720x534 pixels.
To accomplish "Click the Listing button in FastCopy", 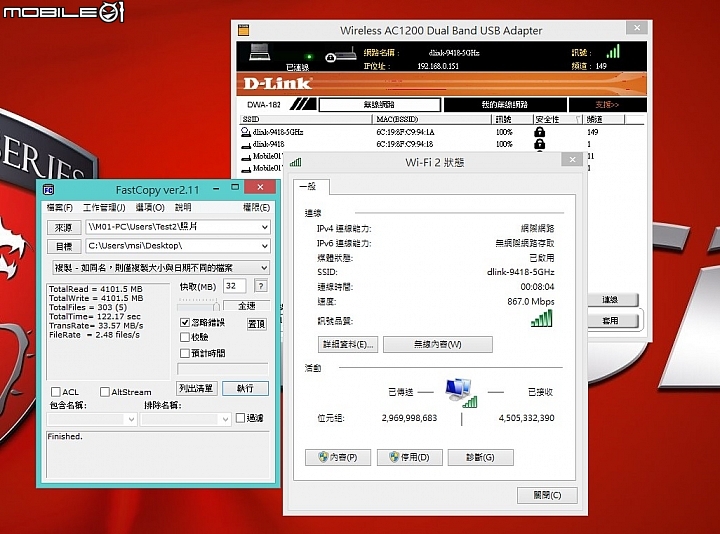I will pos(197,388).
